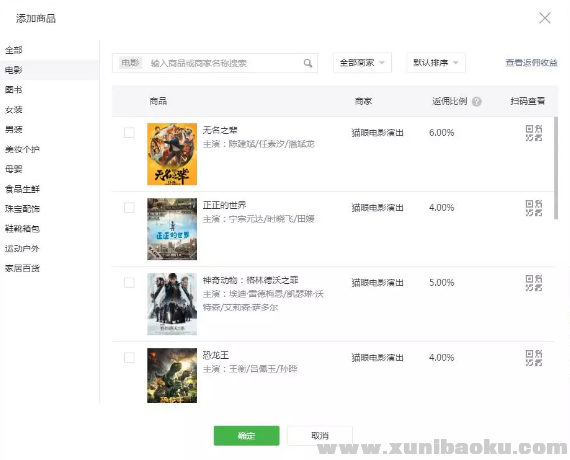Open the QR code icon for 恐龙王

[534, 358]
